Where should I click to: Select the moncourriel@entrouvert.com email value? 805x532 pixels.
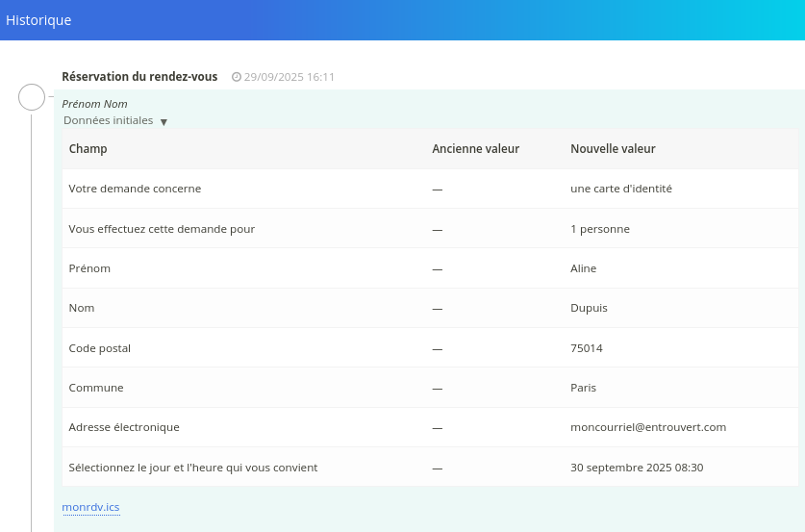point(647,427)
